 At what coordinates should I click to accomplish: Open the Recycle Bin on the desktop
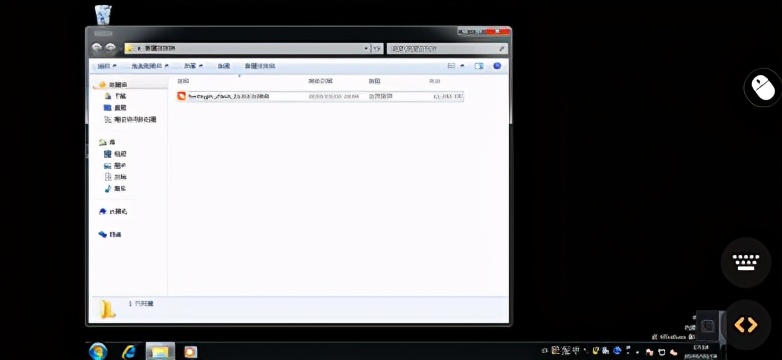(103, 14)
